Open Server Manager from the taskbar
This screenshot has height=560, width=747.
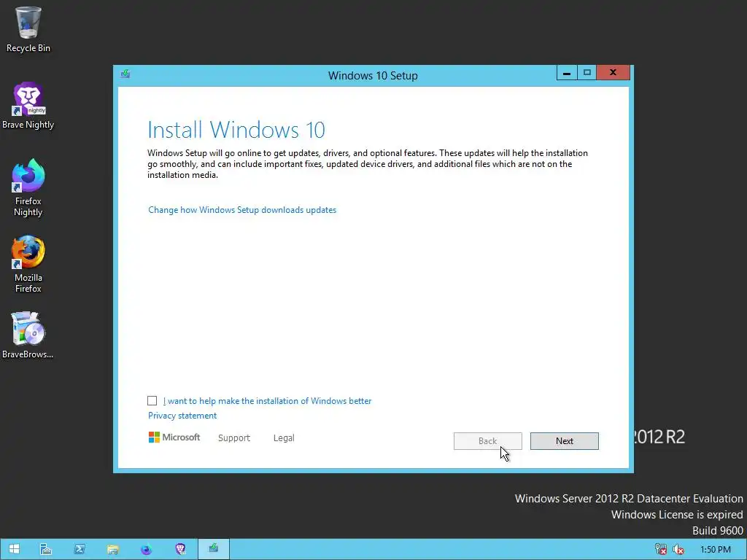[46, 549]
